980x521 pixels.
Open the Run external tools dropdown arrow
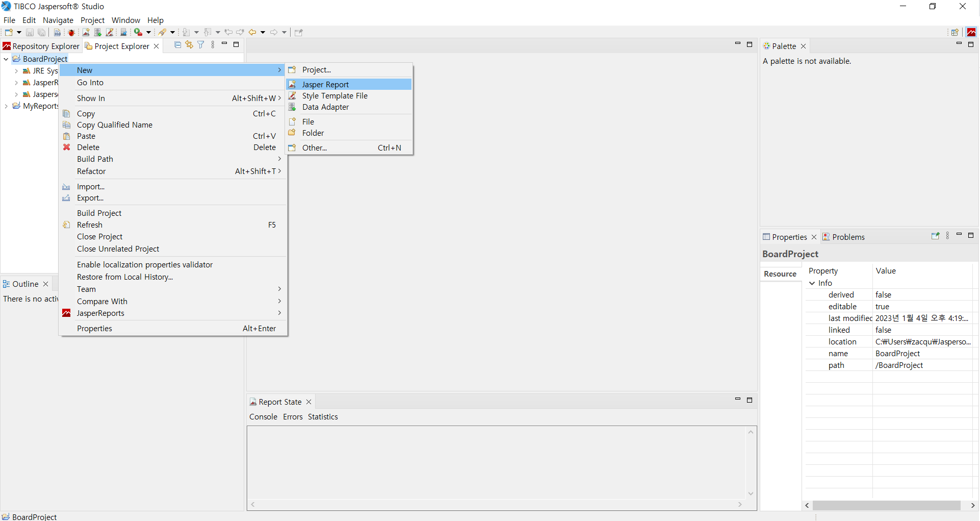[148, 32]
